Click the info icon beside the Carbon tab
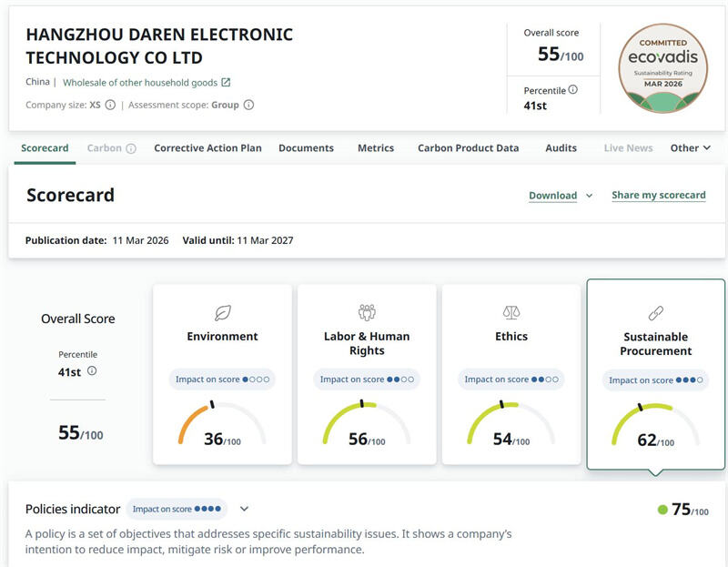 tap(131, 148)
